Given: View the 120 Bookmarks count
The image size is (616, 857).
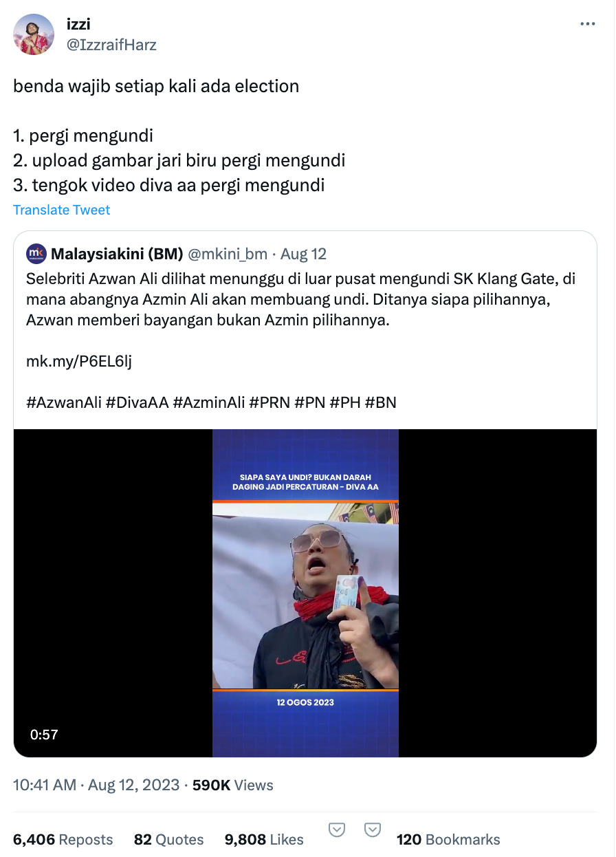Looking at the screenshot, I should 448,839.
